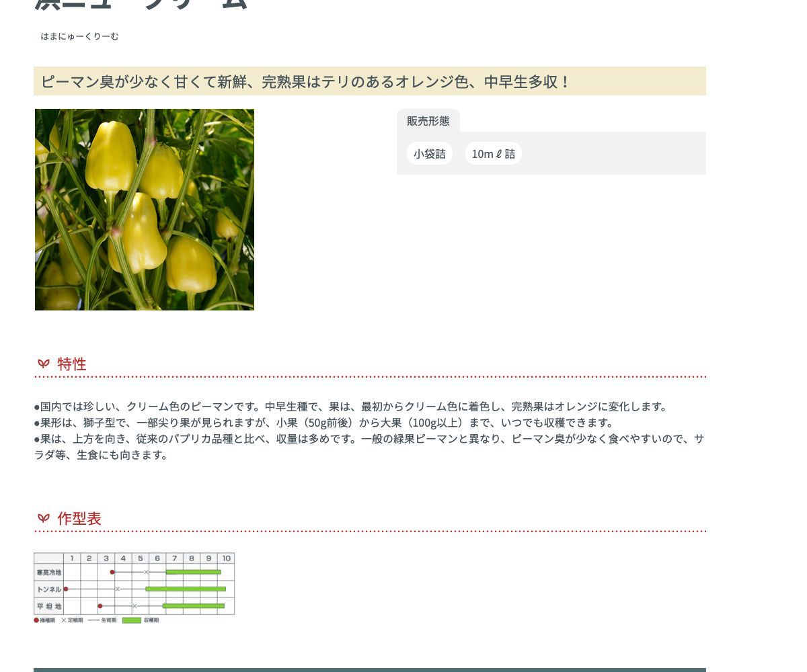
Task: Click the 特性 section heading text
Action: coord(72,364)
